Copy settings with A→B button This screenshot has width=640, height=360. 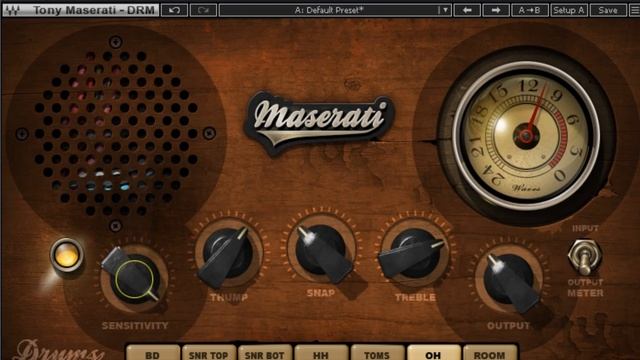(529, 10)
